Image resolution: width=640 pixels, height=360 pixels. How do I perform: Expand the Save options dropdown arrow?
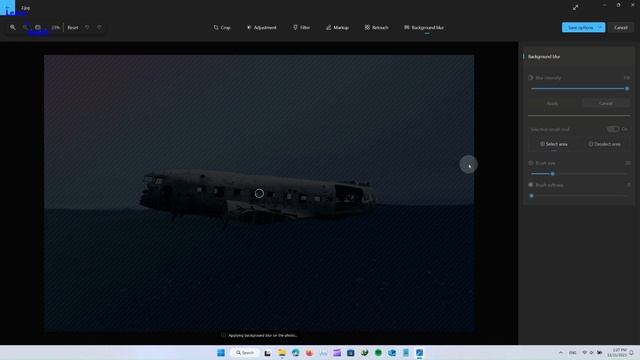(x=600, y=27)
